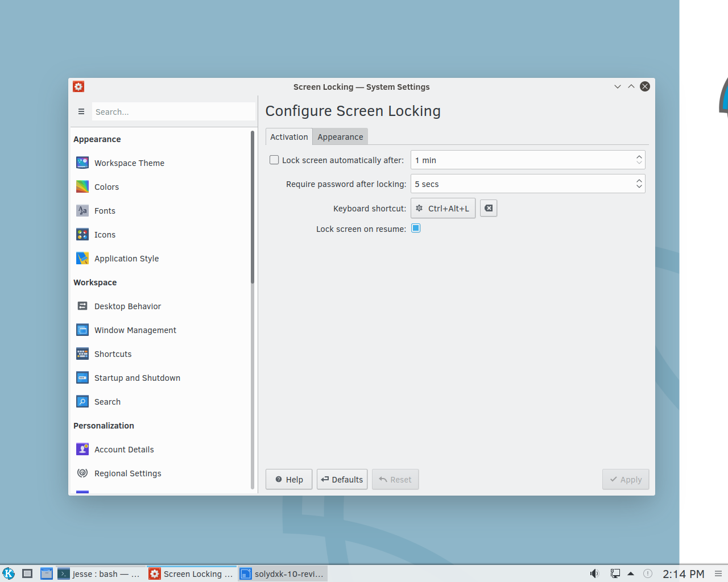
Task: Expand the hidden system tray icons
Action: [x=631, y=573]
